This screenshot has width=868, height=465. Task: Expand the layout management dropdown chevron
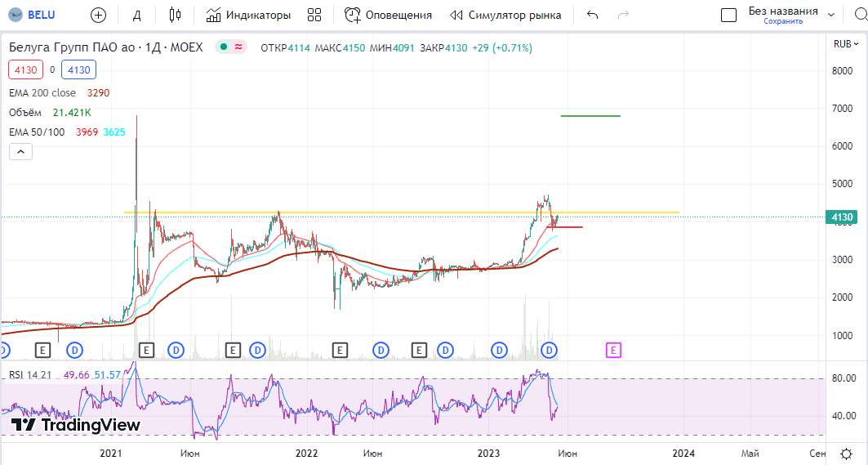[x=831, y=15]
